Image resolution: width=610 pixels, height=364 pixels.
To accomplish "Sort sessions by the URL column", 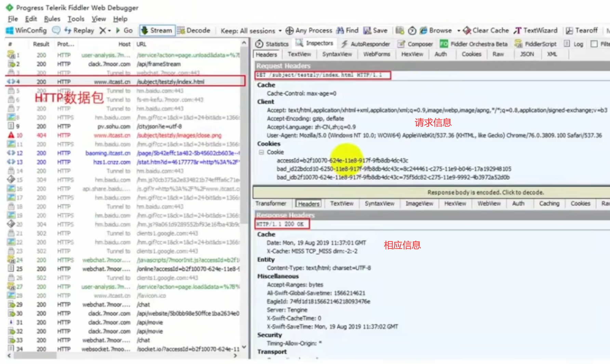I will [141, 44].
